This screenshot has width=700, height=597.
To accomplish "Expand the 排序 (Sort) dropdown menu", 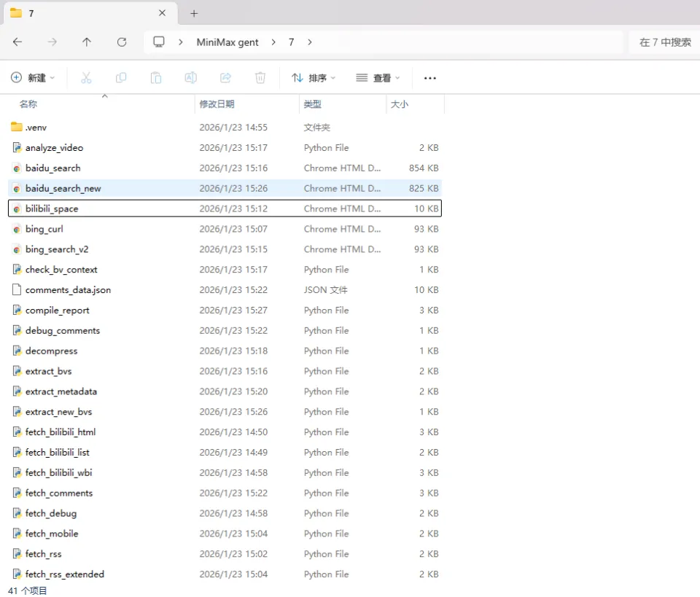I will pos(314,78).
